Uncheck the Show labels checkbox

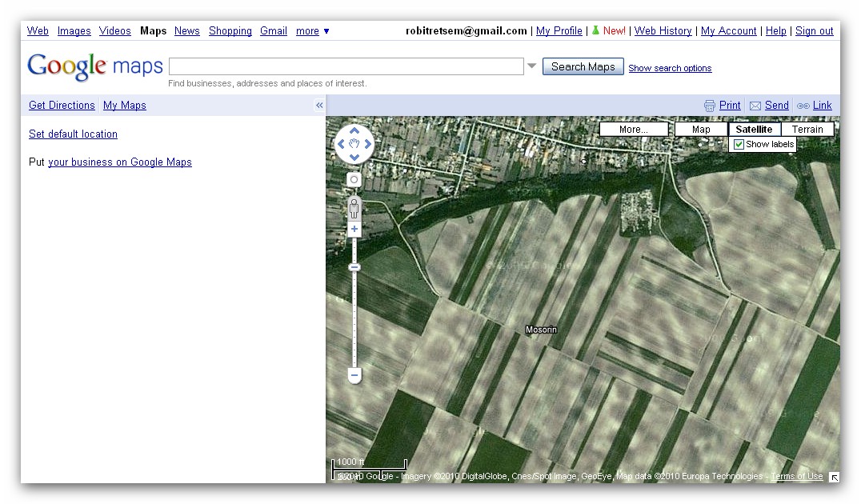739,145
